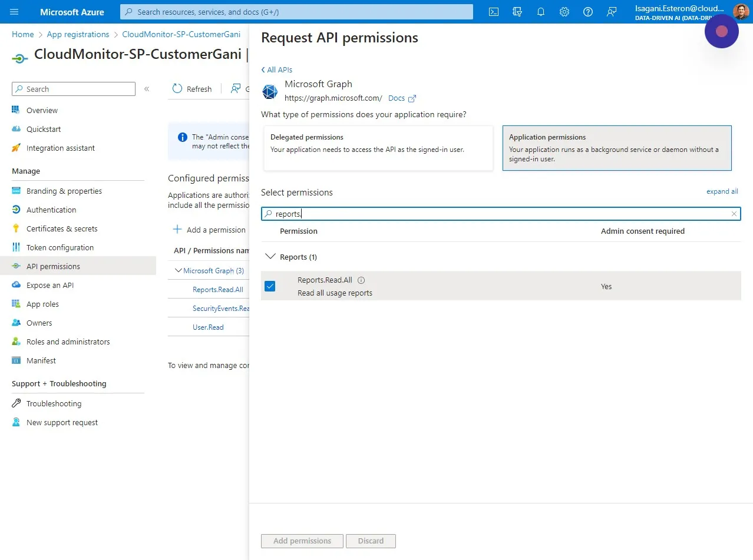Click the App roles icon
Viewport: 753px width, 560px height.
coord(16,304)
